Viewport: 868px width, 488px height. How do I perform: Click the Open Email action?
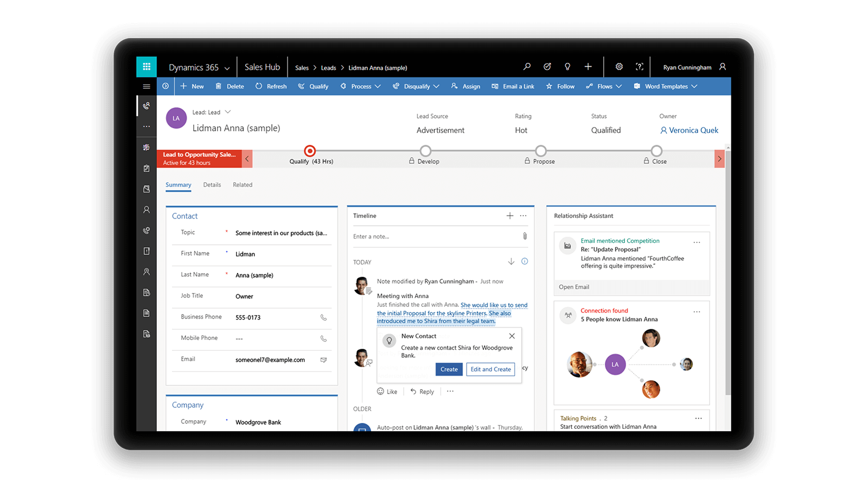click(x=574, y=287)
